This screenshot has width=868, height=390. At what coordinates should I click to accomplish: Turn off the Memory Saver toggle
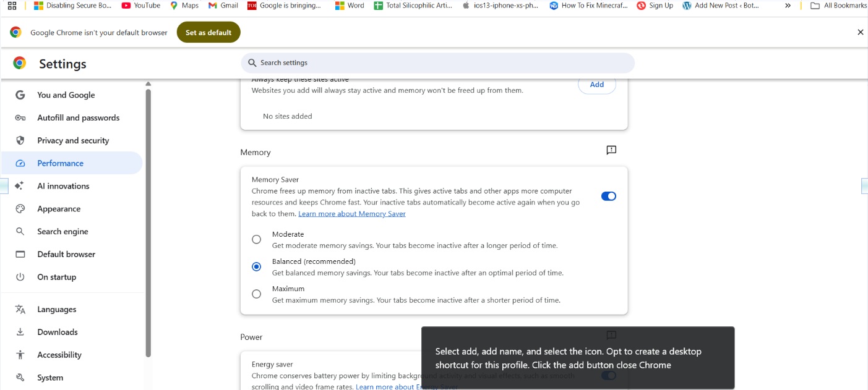point(608,196)
